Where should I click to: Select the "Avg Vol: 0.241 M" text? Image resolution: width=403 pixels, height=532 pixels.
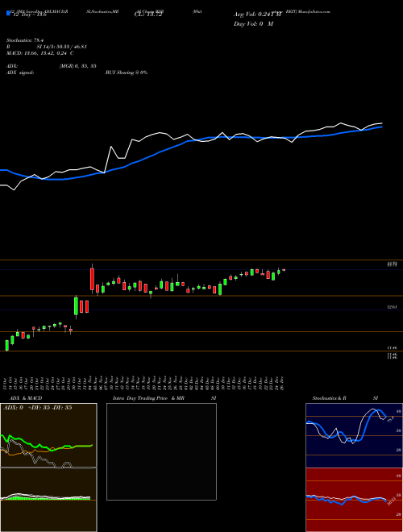(x=258, y=15)
